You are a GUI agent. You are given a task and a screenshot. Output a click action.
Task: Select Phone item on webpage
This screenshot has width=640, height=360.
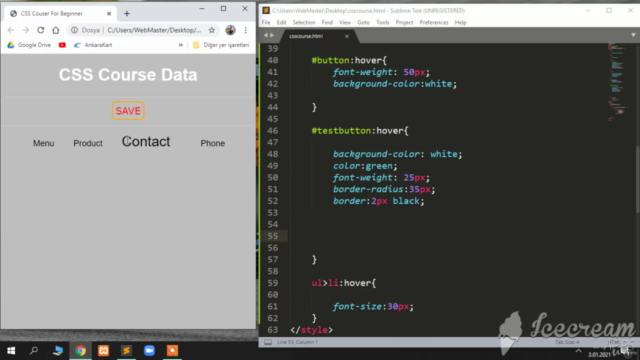(x=213, y=143)
